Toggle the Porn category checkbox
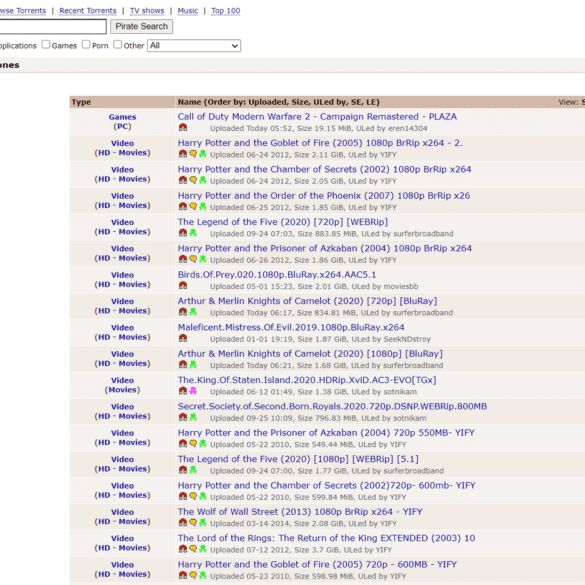The width and height of the screenshot is (585, 585). 86,44
